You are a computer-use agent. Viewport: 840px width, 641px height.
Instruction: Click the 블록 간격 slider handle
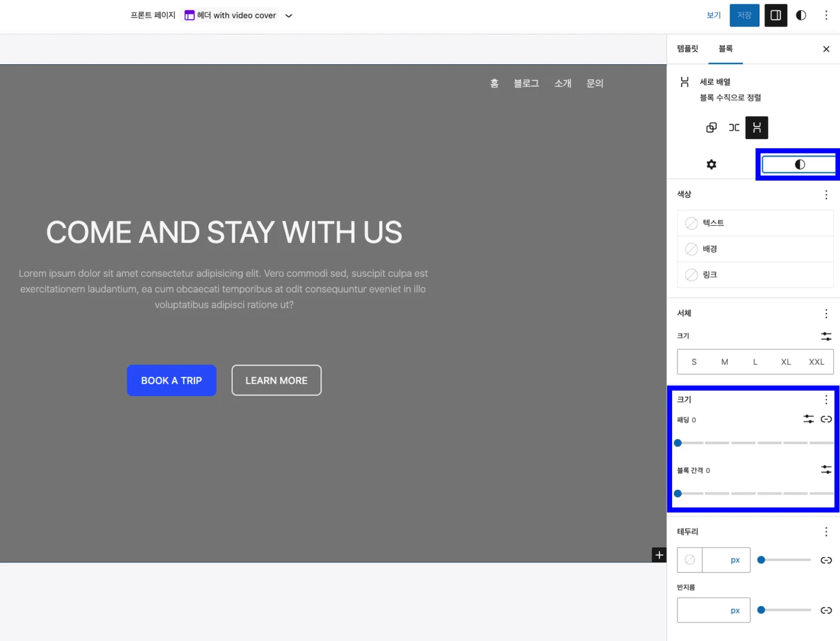click(x=678, y=493)
